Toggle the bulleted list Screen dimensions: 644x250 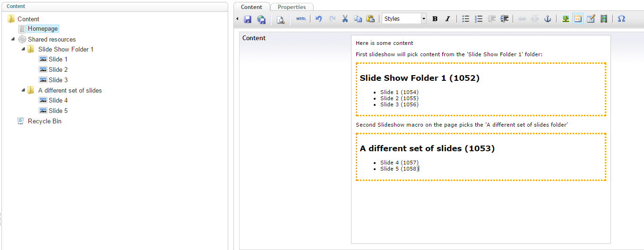[465, 19]
